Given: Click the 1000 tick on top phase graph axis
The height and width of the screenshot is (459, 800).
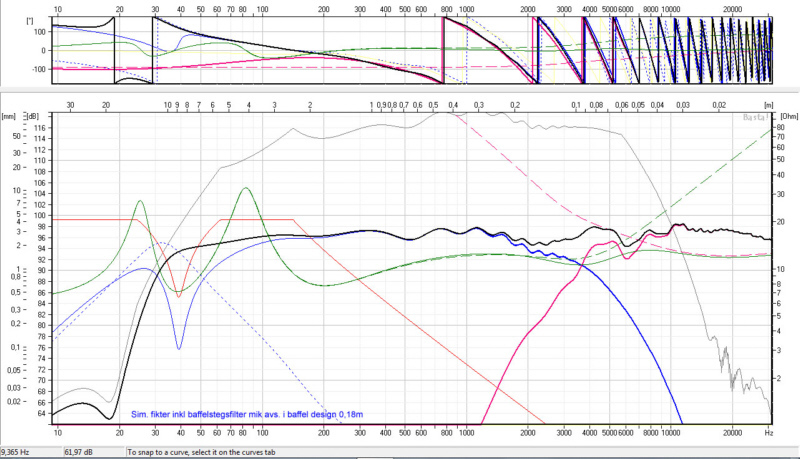Looking at the screenshot, I should pos(465,6).
